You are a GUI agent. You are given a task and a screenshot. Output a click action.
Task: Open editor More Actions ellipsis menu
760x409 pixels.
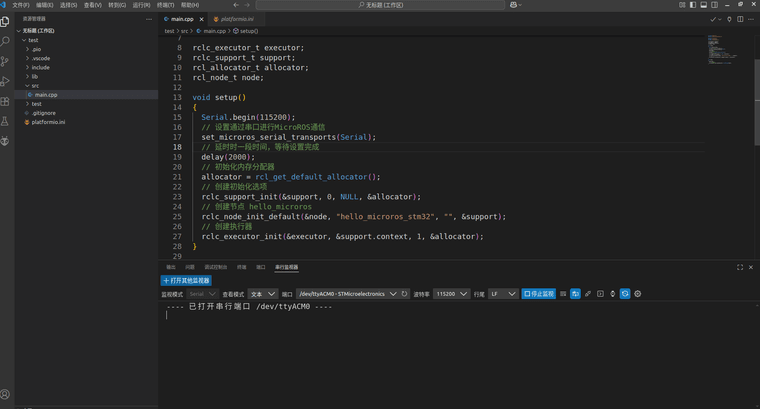[x=751, y=19]
